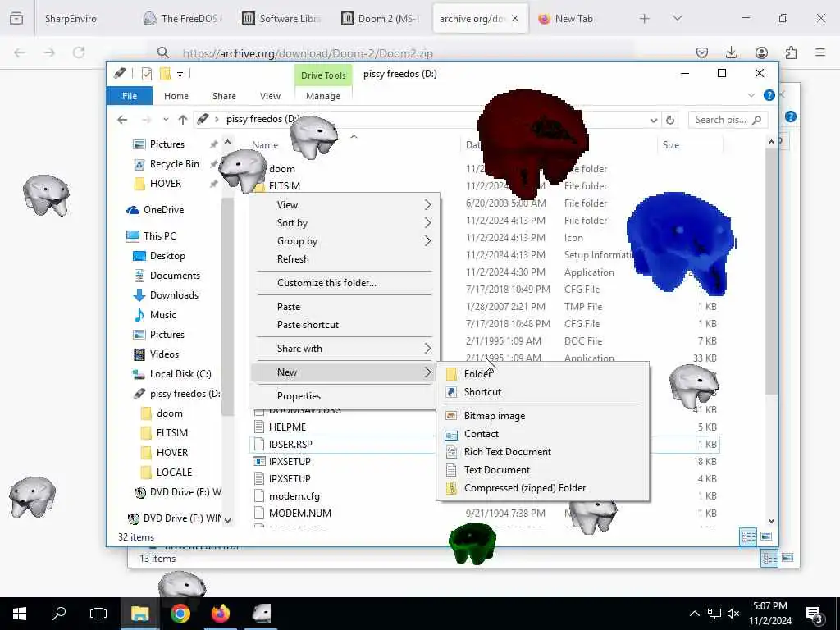
Task: Select Contact in the New submenu
Action: point(542,433)
